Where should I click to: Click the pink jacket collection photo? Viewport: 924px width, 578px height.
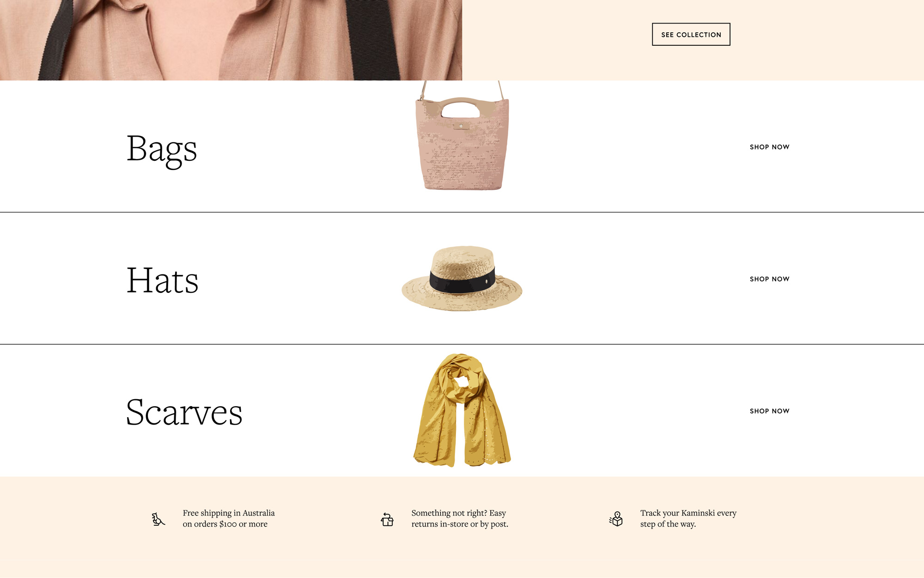231,40
